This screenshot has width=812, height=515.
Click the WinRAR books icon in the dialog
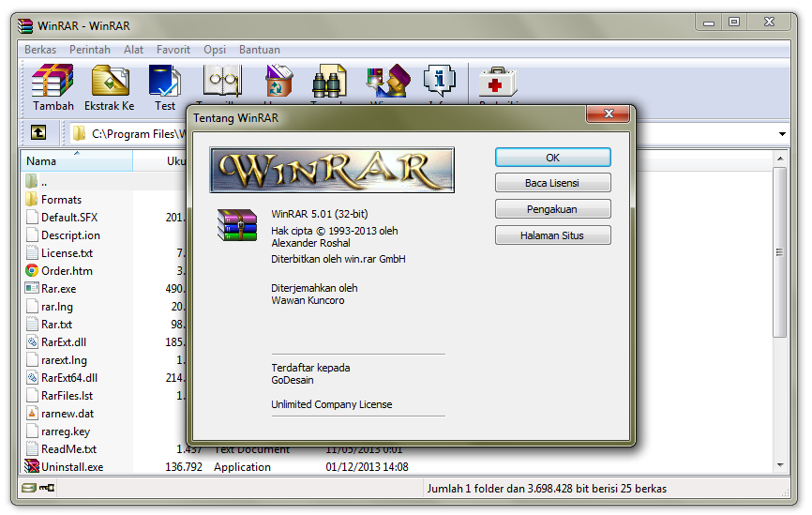coord(237,225)
